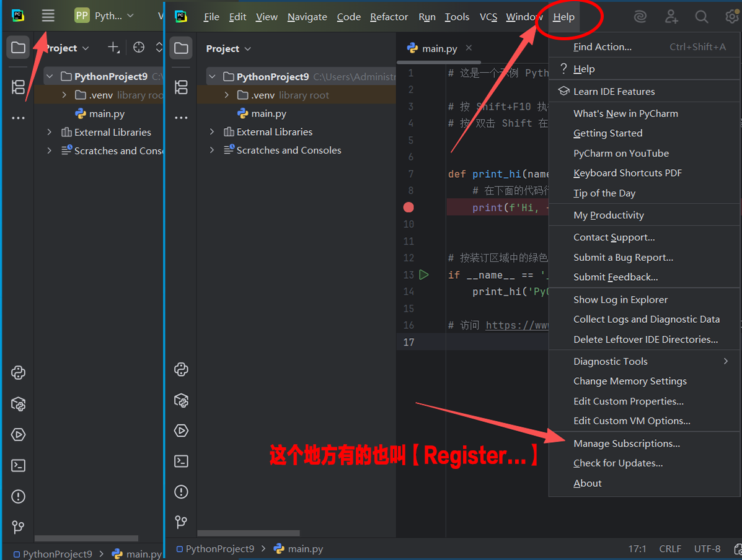Viewport: 742px width, 560px height.
Task: Toggle off the red breakpoint on line 9
Action: point(409,207)
